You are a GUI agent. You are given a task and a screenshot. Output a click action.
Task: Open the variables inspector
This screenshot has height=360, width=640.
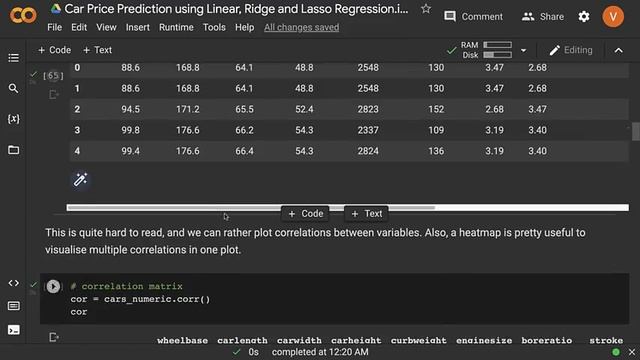coord(13,119)
